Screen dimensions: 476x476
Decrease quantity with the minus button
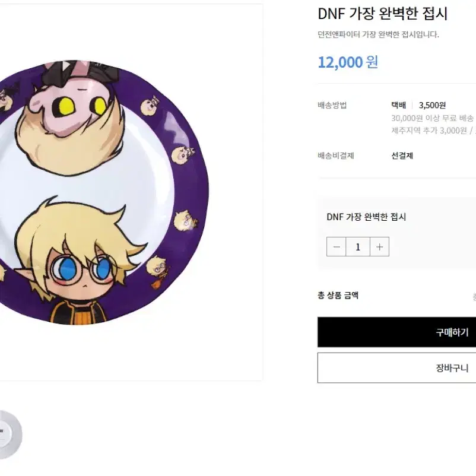tap(336, 247)
